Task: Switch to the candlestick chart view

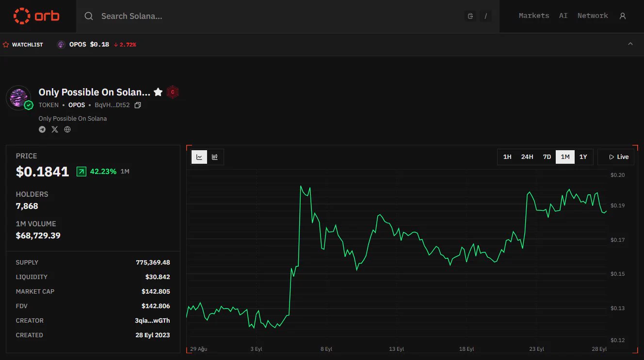Action: [x=215, y=157]
